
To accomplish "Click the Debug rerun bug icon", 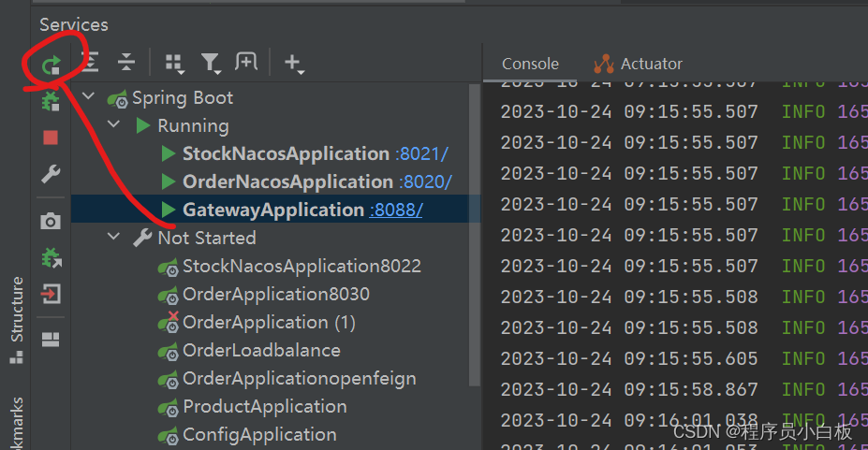I will (x=51, y=102).
